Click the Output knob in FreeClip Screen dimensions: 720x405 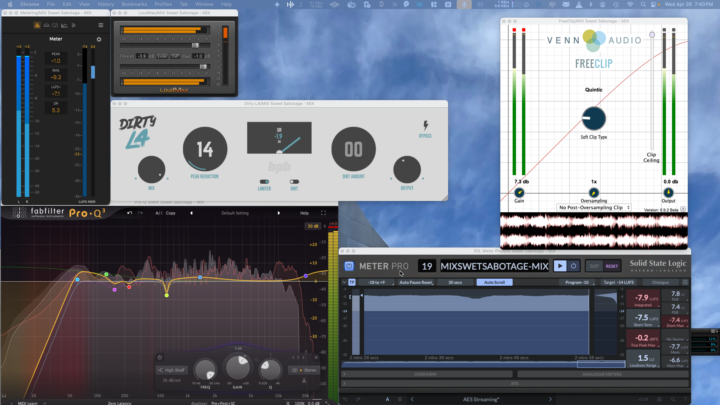668,192
